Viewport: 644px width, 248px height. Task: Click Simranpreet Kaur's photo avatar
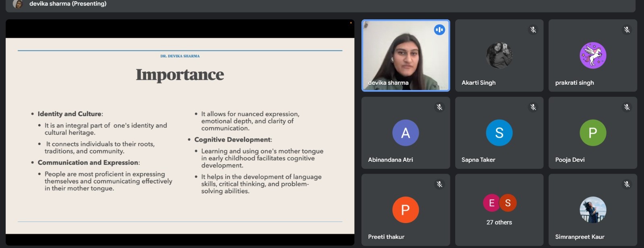click(x=593, y=210)
